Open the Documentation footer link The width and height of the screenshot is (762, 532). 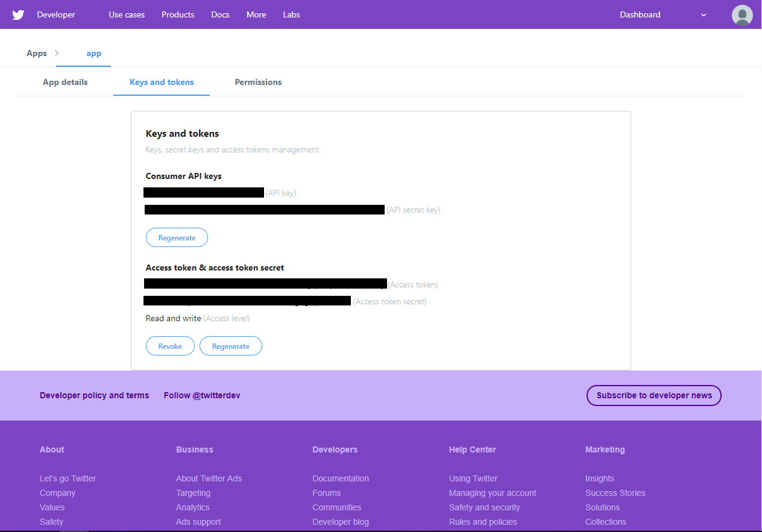tap(341, 478)
